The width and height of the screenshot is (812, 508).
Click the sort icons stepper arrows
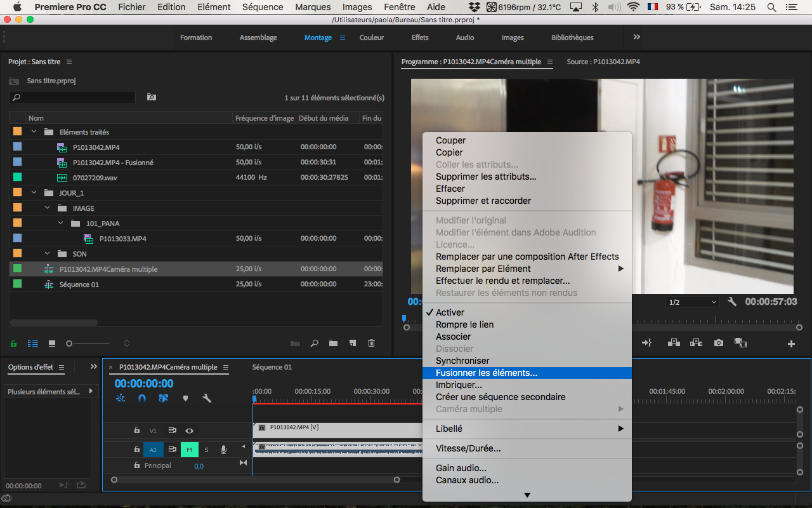[127, 344]
